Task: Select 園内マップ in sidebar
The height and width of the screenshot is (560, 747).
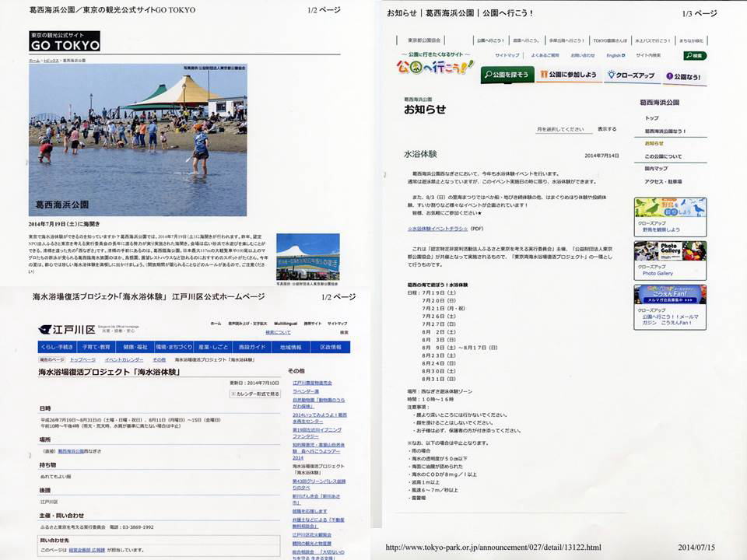Action: 656,169
